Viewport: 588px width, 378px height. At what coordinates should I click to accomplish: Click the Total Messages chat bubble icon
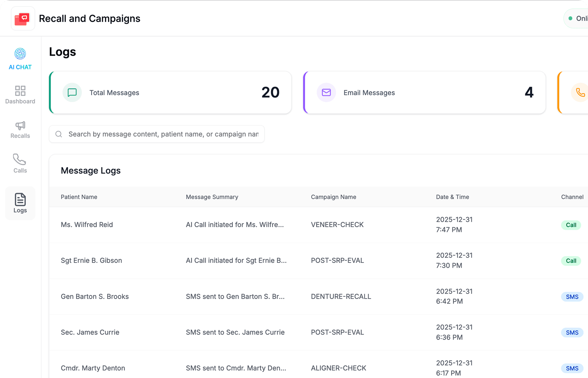coord(72,93)
